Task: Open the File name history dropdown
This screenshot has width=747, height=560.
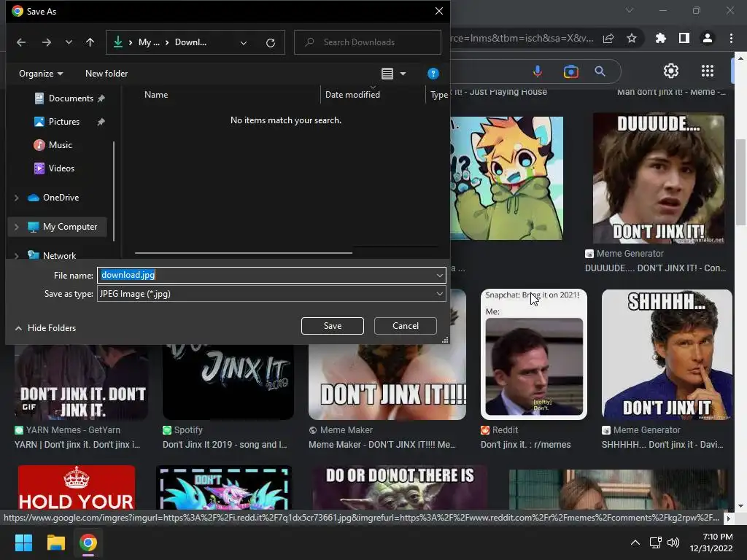Action: tap(439, 275)
